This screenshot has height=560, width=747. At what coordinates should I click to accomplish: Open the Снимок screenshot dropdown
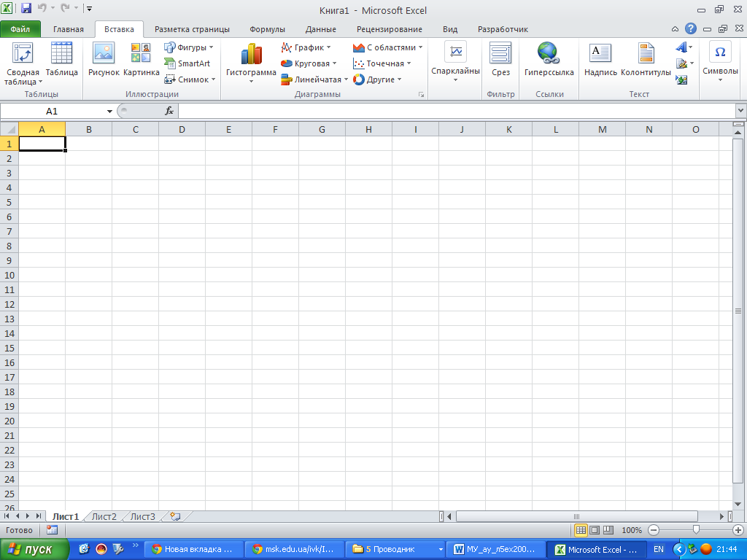coord(213,79)
